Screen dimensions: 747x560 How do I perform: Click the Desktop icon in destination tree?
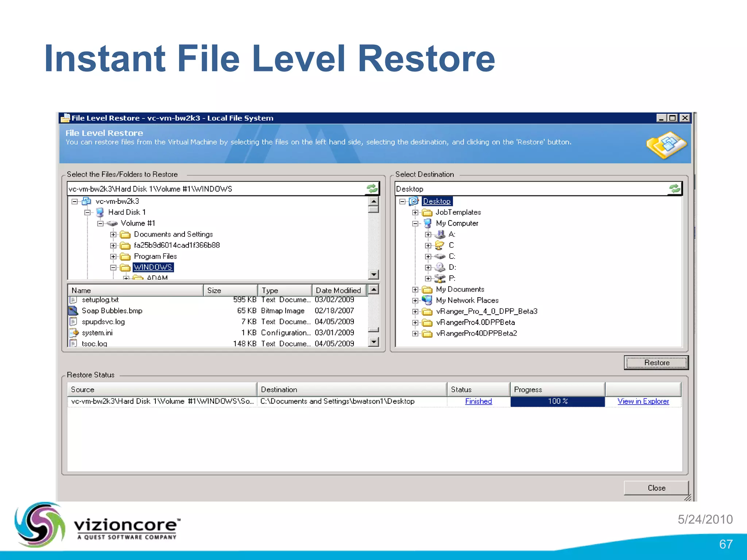(x=414, y=201)
